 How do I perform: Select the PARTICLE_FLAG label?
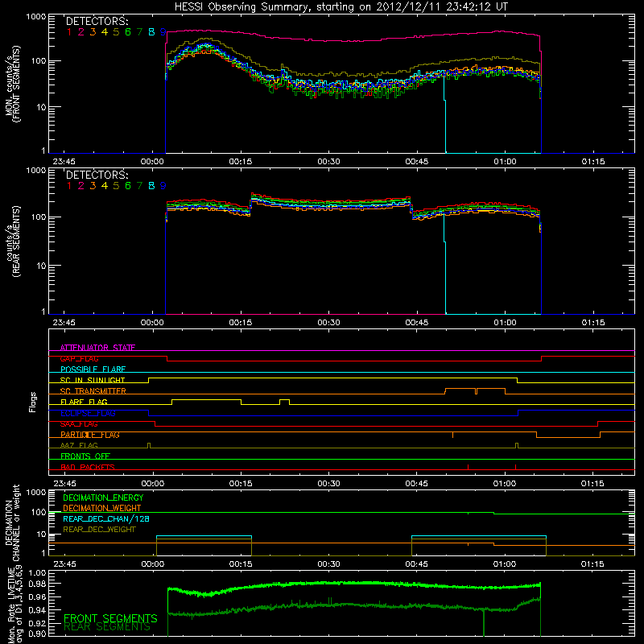[x=90, y=435]
